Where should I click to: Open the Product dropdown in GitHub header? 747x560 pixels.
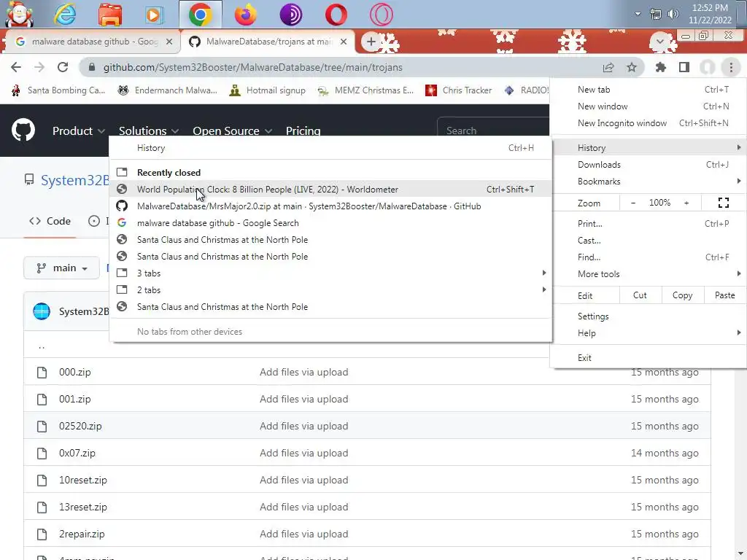point(79,131)
